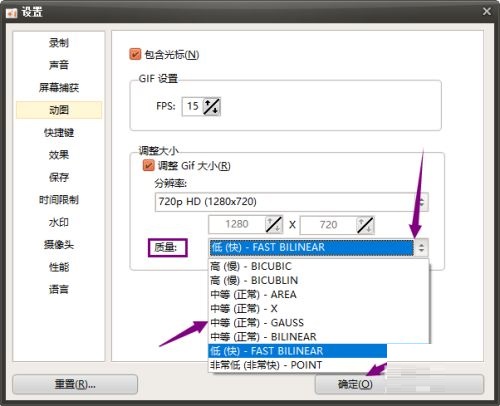Open the 水印 settings section

point(59,222)
